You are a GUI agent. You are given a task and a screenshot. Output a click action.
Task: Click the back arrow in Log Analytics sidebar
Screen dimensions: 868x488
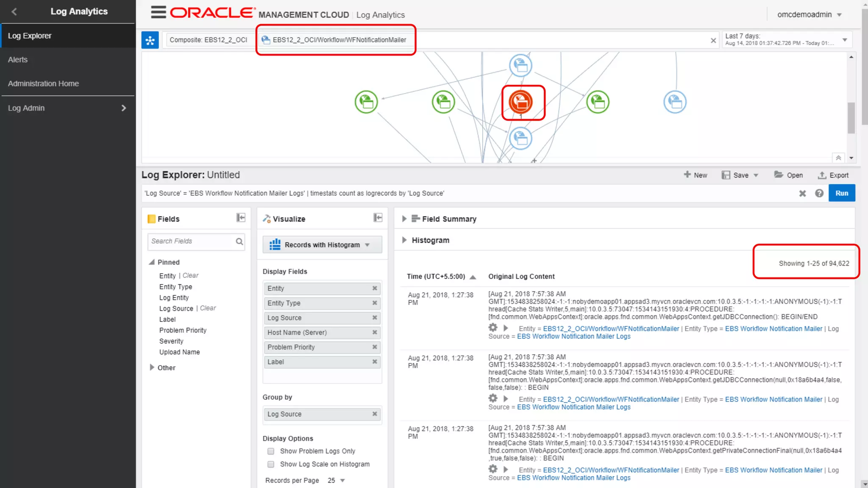14,11
